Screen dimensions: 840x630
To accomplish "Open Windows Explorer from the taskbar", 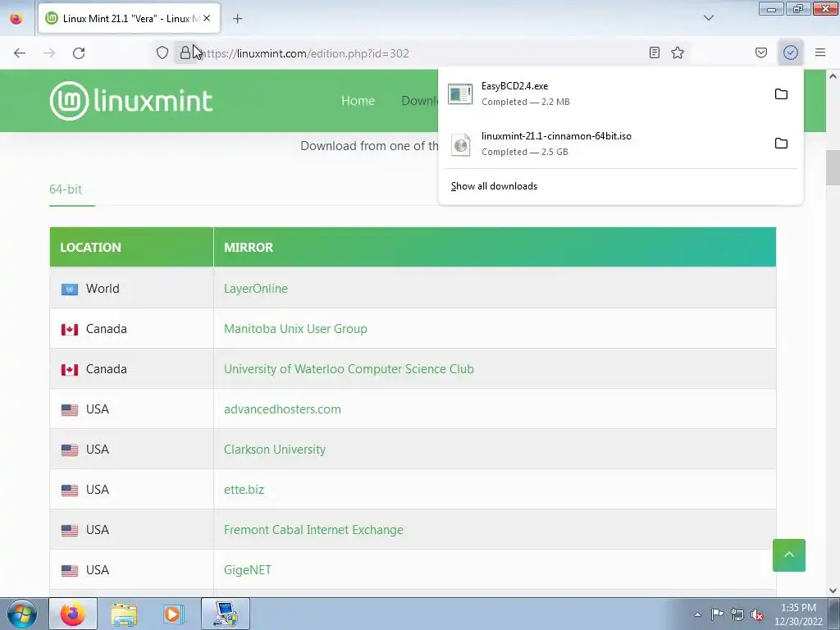I will (124, 614).
